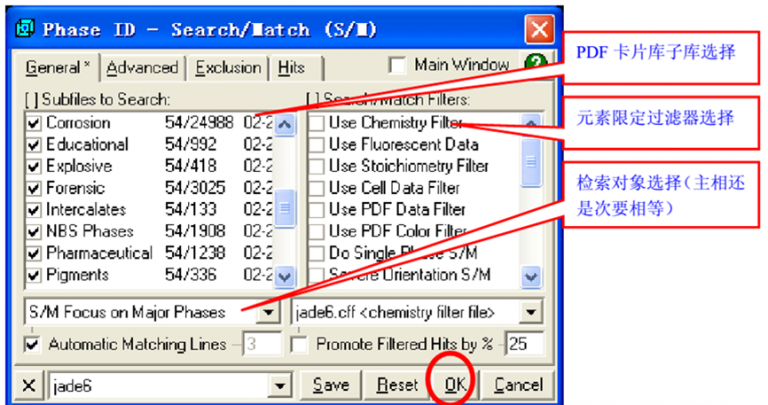Uncheck the Pharmaceutical subfile

point(33,253)
